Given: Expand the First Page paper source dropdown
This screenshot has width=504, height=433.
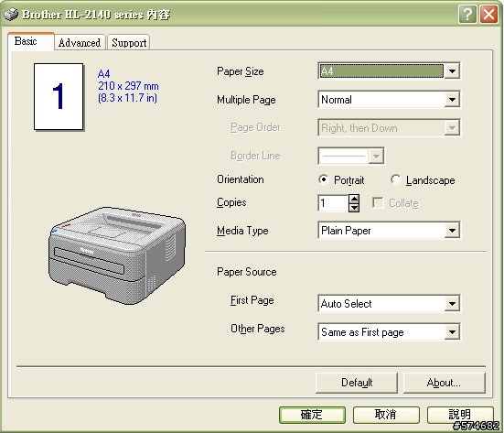Looking at the screenshot, I should [389, 303].
